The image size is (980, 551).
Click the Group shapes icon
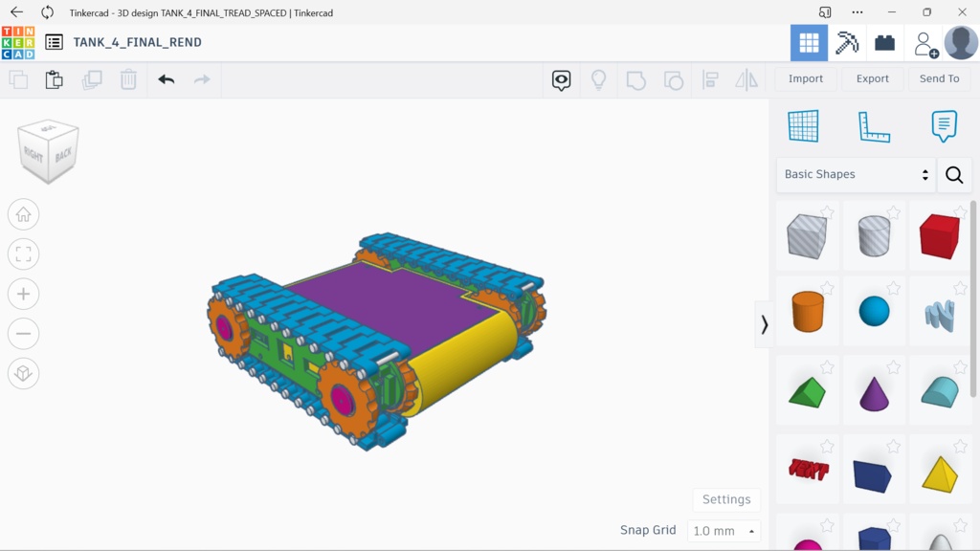click(x=635, y=80)
